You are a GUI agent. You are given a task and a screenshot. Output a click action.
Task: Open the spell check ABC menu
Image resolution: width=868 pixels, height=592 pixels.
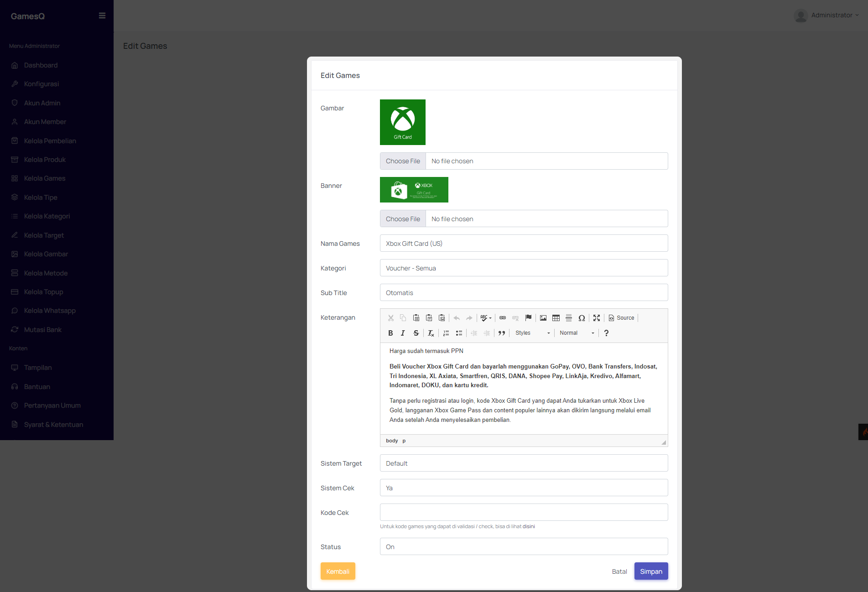point(486,318)
